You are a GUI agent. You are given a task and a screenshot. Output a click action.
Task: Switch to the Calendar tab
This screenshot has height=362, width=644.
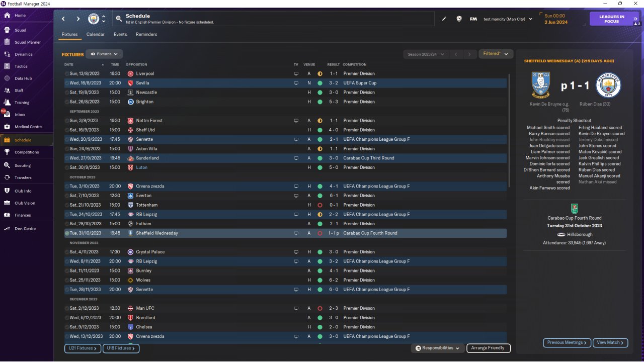click(96, 35)
